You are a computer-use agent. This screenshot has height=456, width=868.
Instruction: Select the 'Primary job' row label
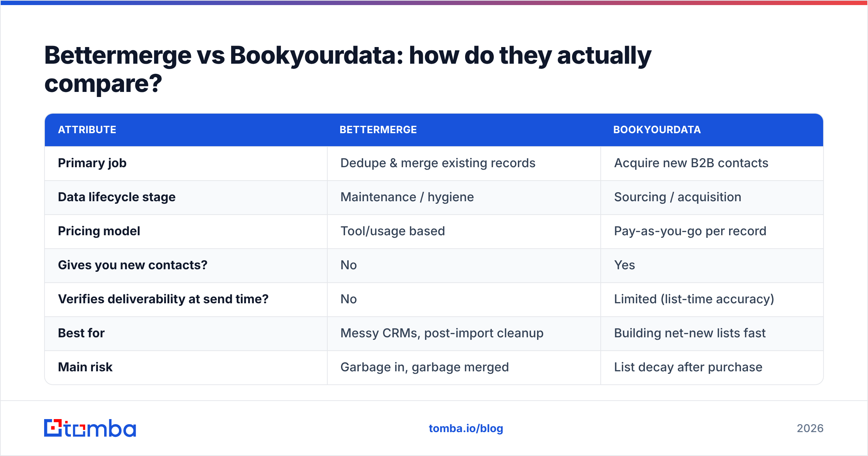(92, 163)
